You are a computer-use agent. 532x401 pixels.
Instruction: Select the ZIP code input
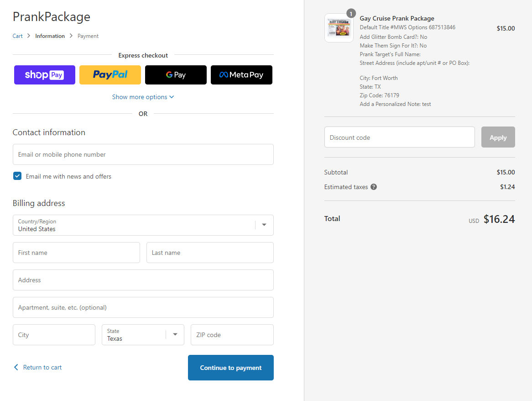point(232,335)
